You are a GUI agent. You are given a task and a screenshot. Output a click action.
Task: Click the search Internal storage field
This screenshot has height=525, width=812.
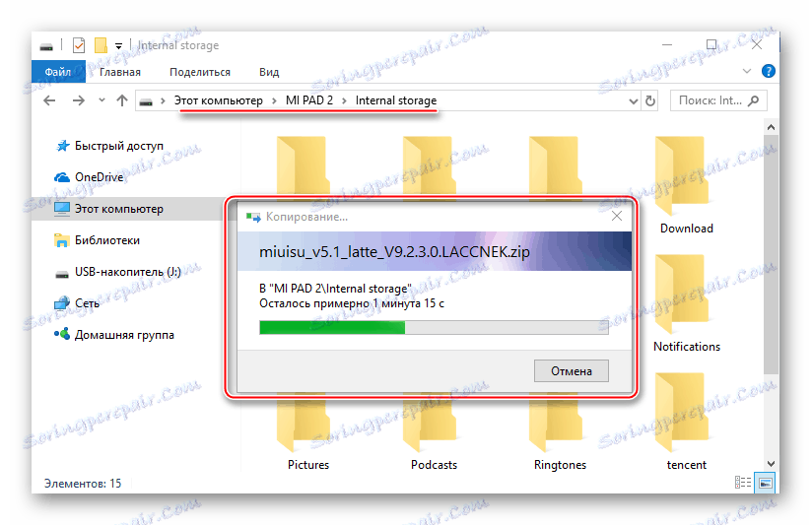point(717,100)
